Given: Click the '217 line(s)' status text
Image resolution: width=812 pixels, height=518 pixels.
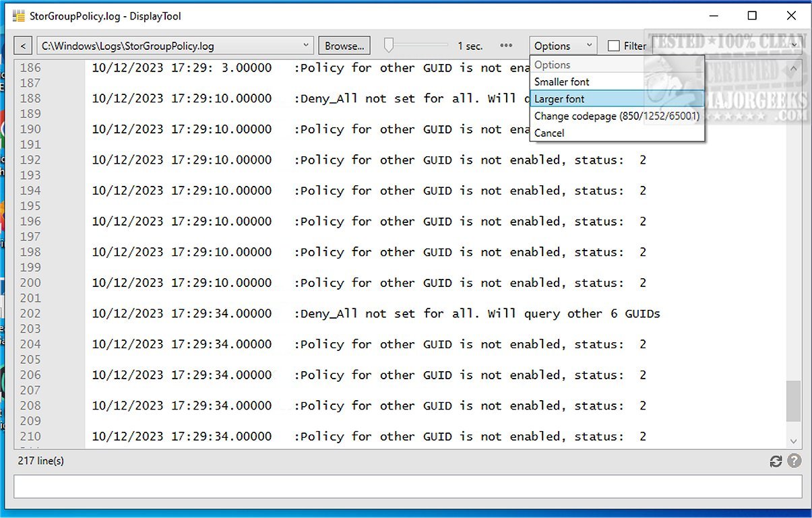Looking at the screenshot, I should 41,461.
